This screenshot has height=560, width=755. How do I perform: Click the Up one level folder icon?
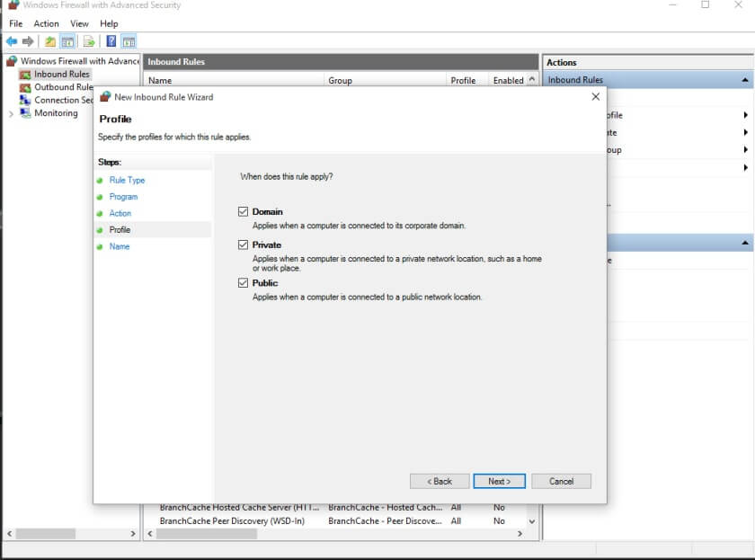click(50, 41)
